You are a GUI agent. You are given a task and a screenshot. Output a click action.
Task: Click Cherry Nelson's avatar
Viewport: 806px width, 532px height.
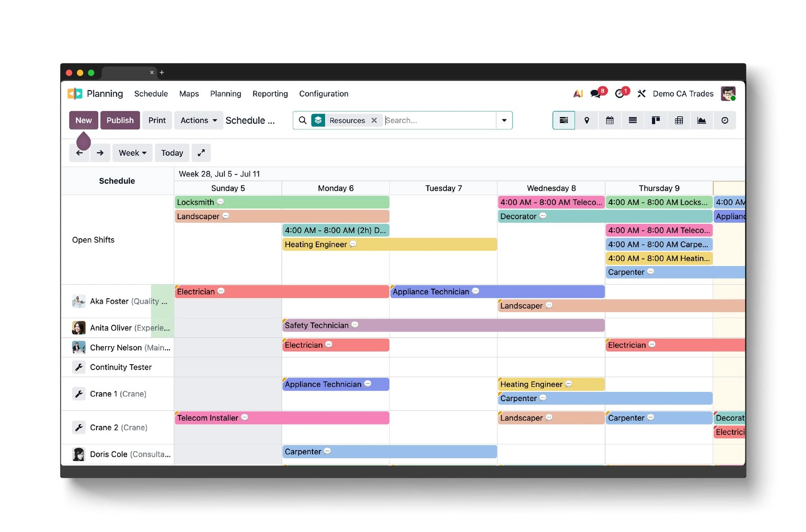click(x=79, y=347)
